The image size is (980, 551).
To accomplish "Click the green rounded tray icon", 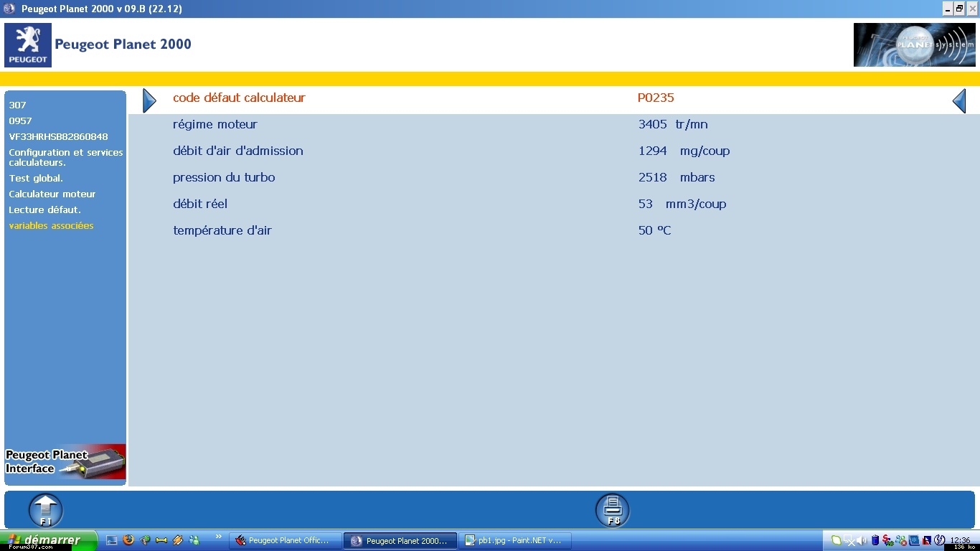I will click(x=836, y=540).
